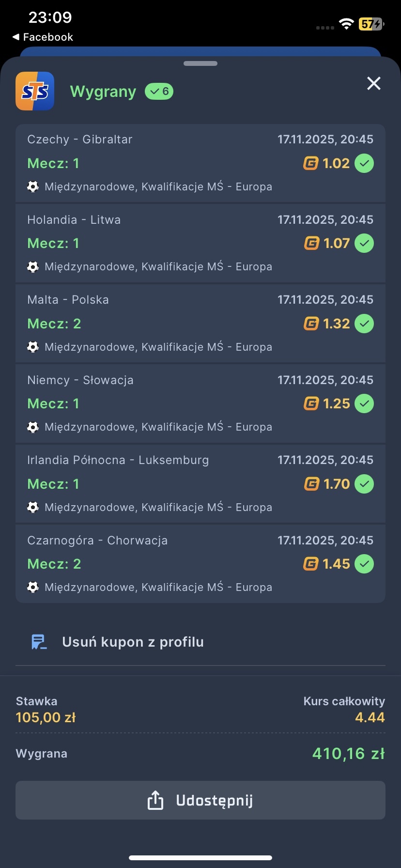Open the Holandia - Litwa match row
The height and width of the screenshot is (868, 401).
(x=200, y=243)
